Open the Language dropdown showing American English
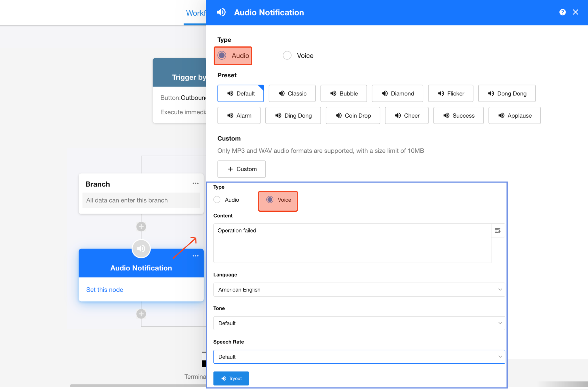 (359, 290)
